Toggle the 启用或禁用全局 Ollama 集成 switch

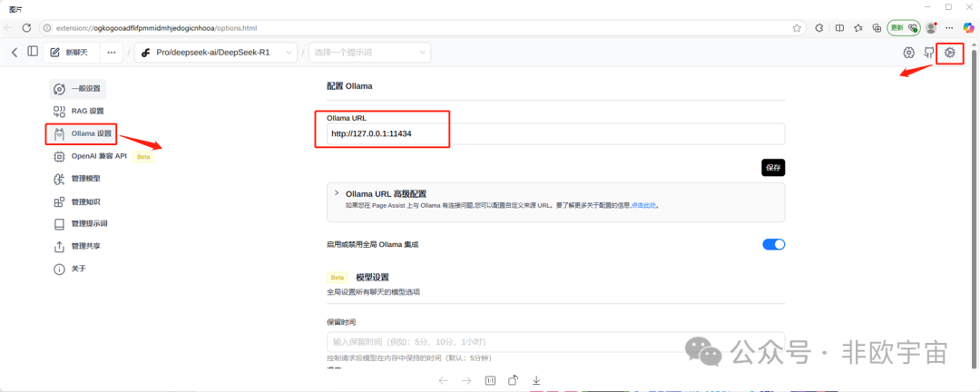pyautogui.click(x=773, y=244)
